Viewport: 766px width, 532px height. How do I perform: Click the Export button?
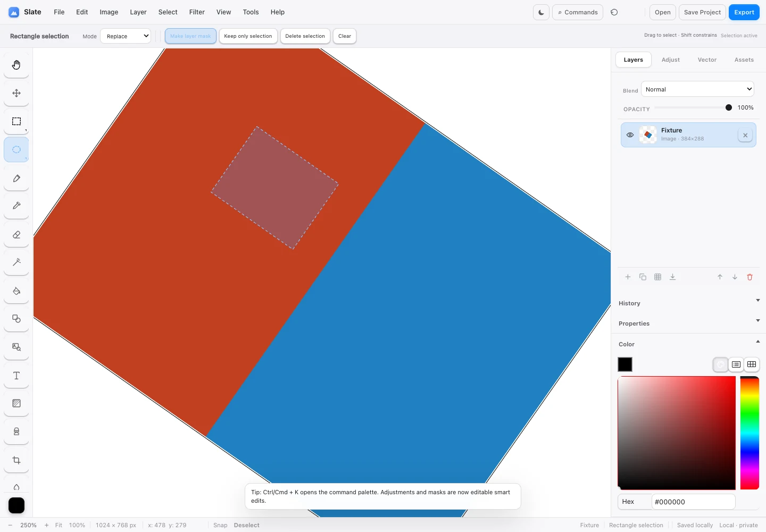click(744, 12)
